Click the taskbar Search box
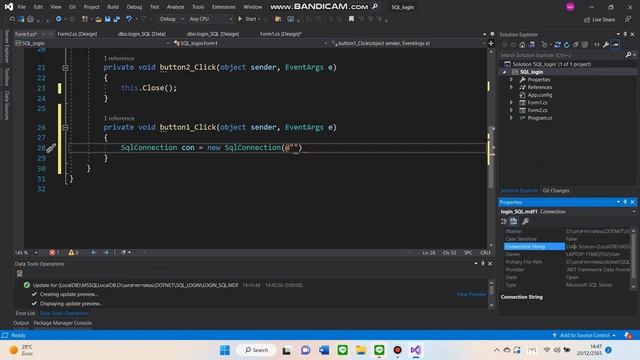640x360 pixels. 256,350
